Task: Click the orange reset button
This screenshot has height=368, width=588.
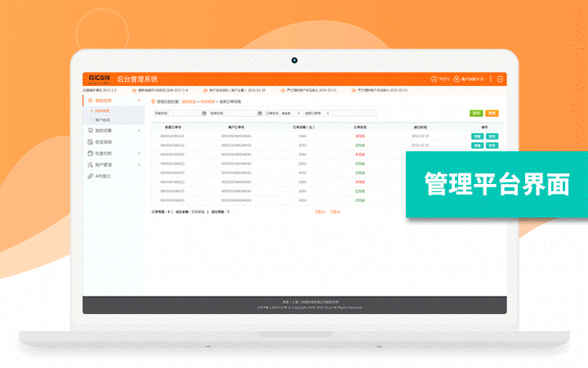Action: tap(492, 113)
